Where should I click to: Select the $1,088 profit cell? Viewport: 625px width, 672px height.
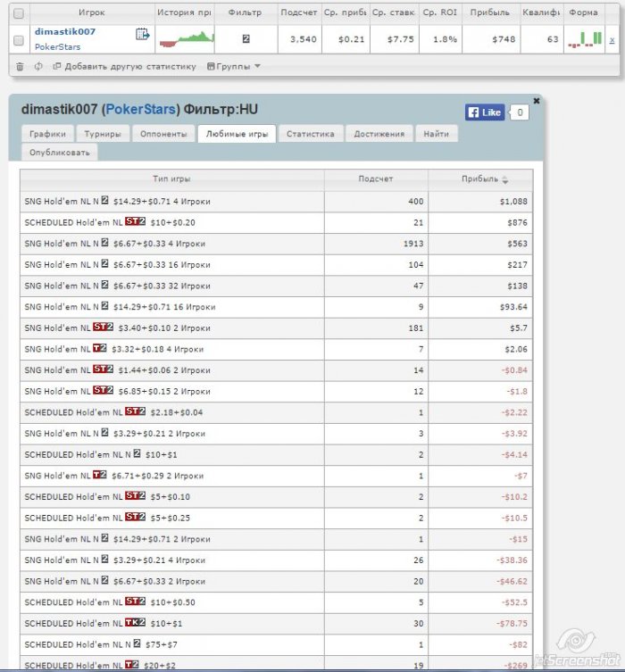(480, 202)
